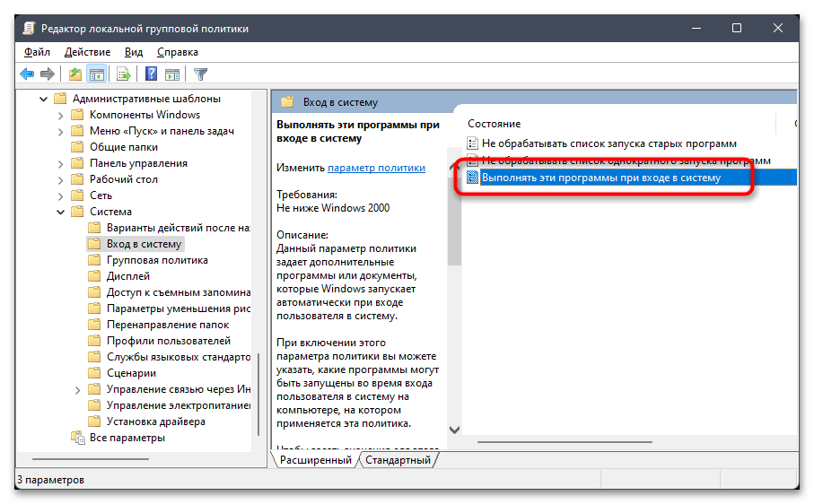
Task: Select Управление электропитанием tree item
Action: tap(179, 405)
